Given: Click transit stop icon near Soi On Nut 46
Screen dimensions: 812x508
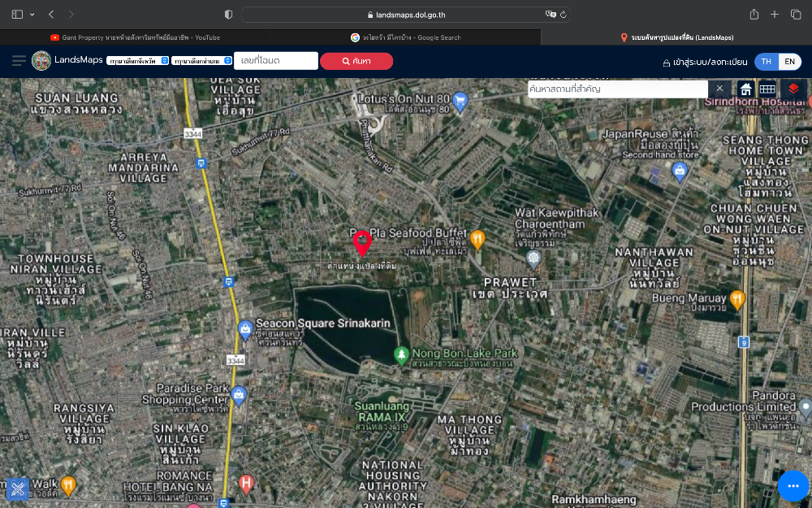Looking at the screenshot, I should point(228,281).
